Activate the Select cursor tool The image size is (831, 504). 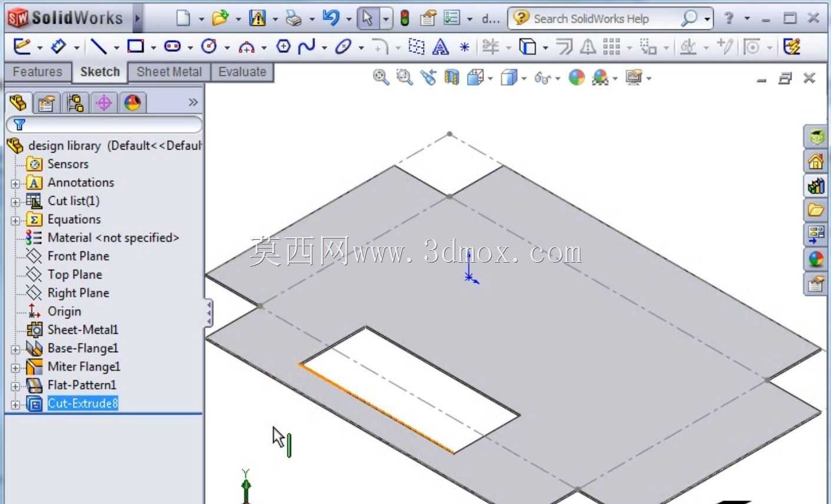coord(368,18)
